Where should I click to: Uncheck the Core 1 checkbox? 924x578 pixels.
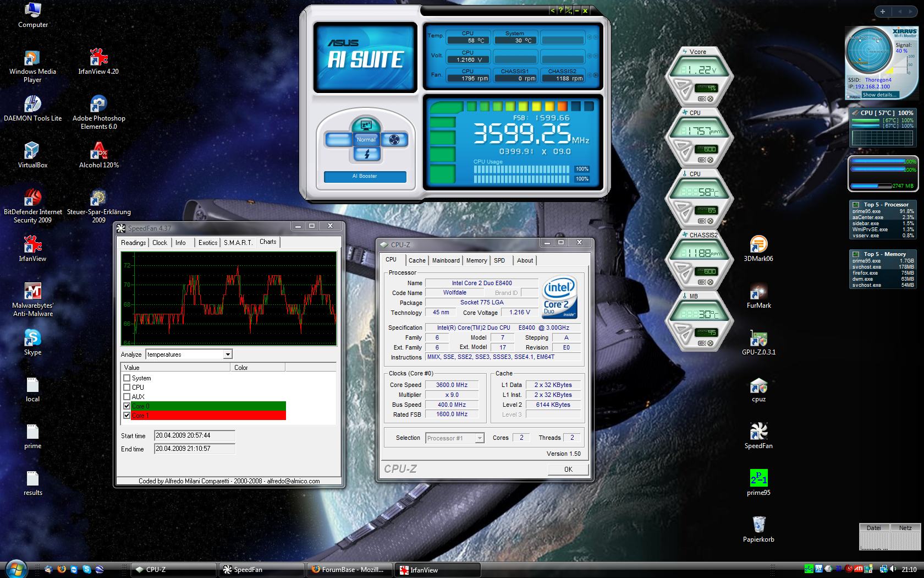(x=127, y=416)
